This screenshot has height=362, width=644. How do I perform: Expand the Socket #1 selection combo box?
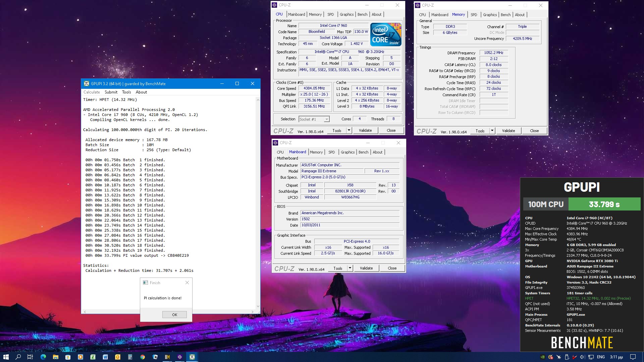(314, 119)
